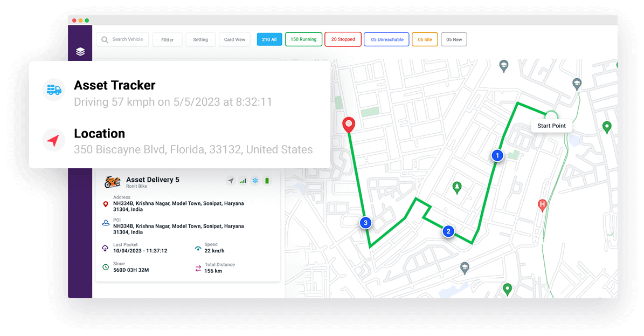Select route waypoint marker 3
Viewport: 644px width, 336px height.
pos(365,223)
